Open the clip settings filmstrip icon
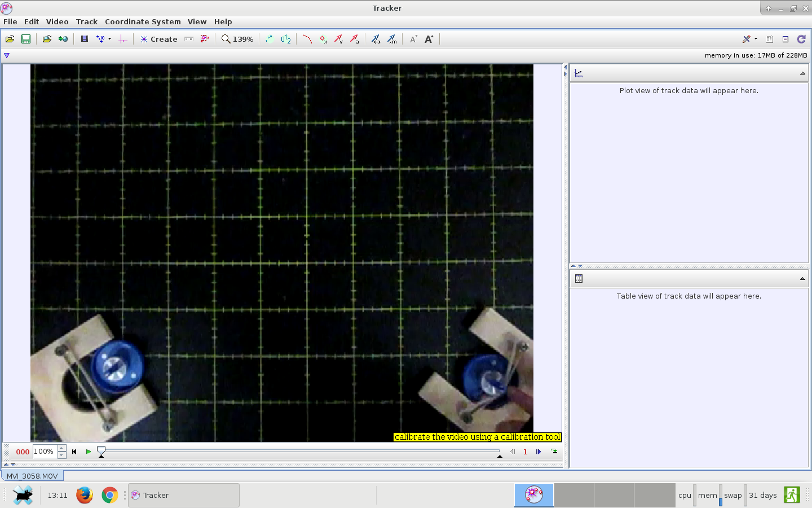The width and height of the screenshot is (812, 508). point(85,39)
